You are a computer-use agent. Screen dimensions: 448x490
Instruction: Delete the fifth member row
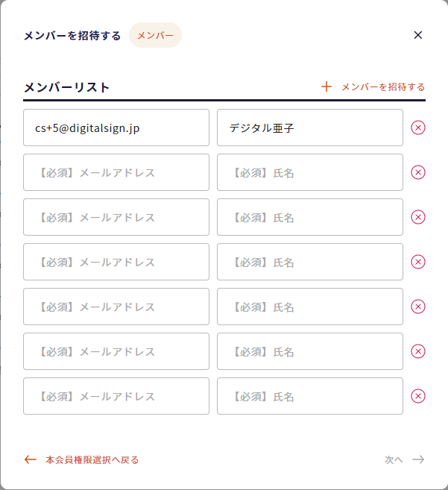[x=418, y=307]
